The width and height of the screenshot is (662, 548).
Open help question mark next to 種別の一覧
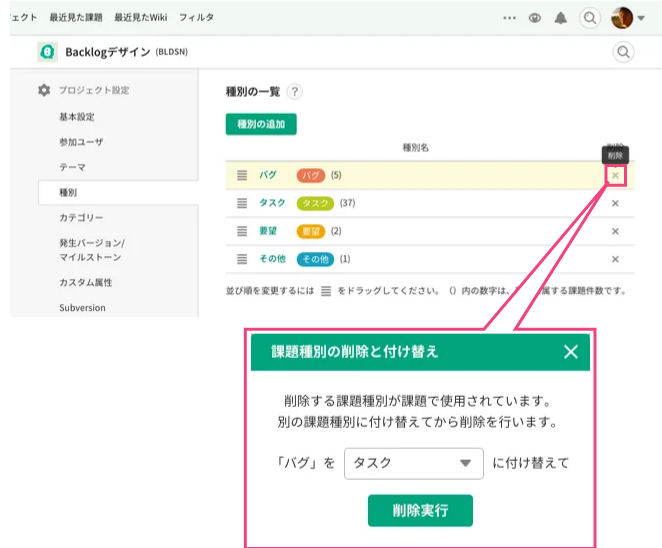click(295, 92)
